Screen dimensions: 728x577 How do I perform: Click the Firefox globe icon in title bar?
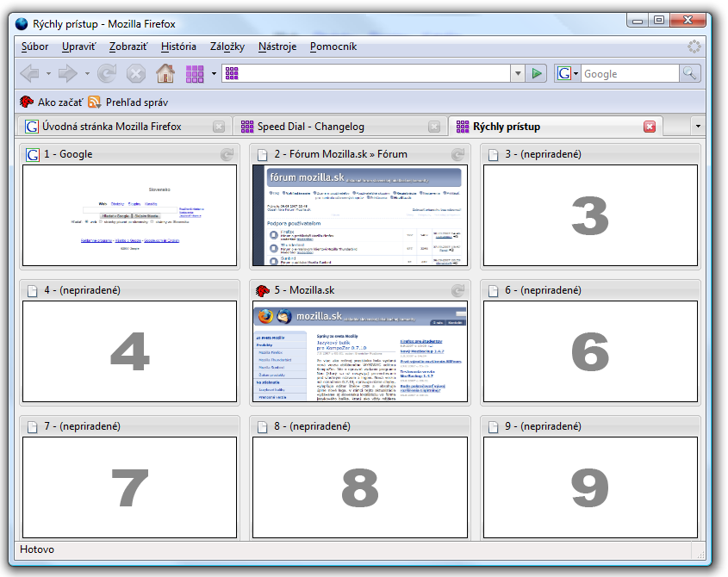pos(22,23)
